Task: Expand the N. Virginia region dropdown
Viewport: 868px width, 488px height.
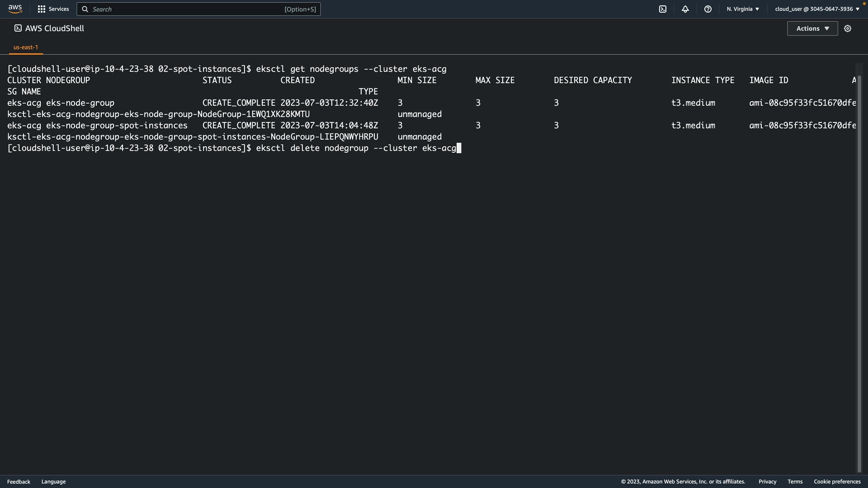Action: (x=743, y=9)
